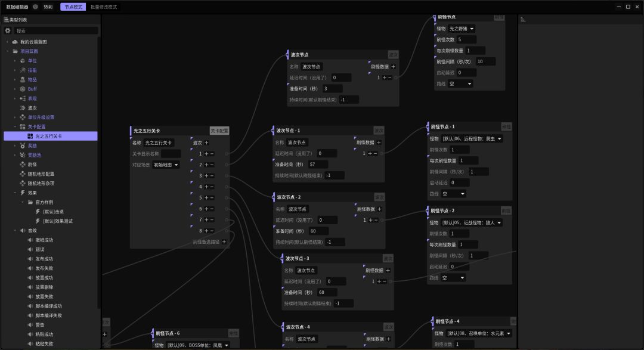
Task: Click the 奖励池 icon in the type tree
Action: point(23,155)
